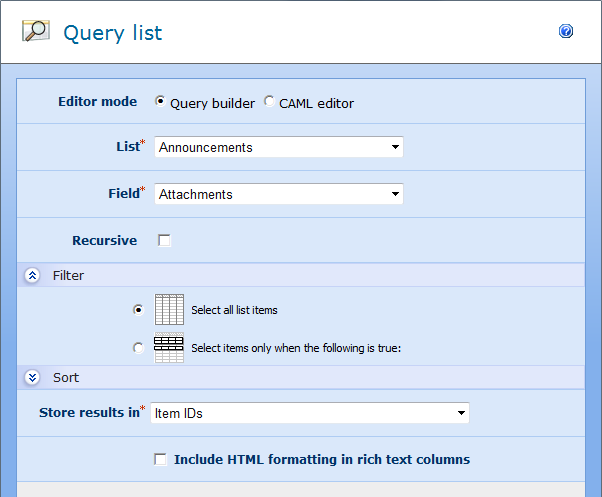Choose the Select all list items radio button
The width and height of the screenshot is (602, 497).
[x=138, y=310]
